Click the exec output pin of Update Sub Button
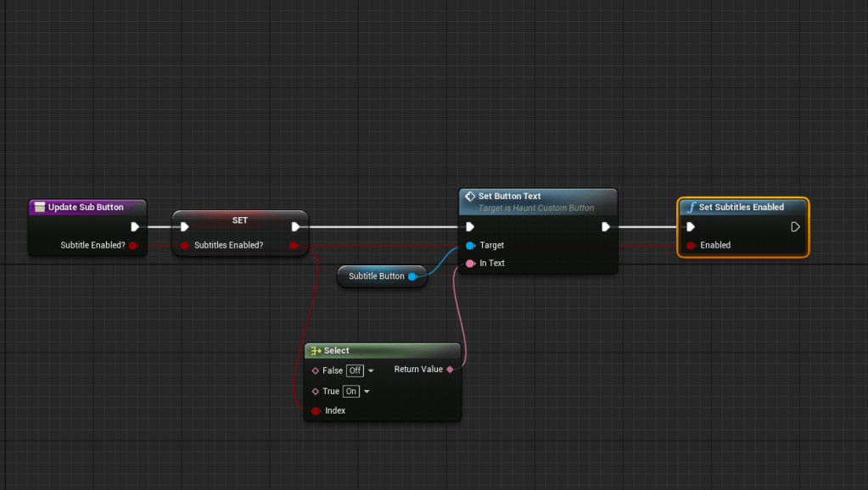This screenshot has height=490, width=868. point(135,226)
